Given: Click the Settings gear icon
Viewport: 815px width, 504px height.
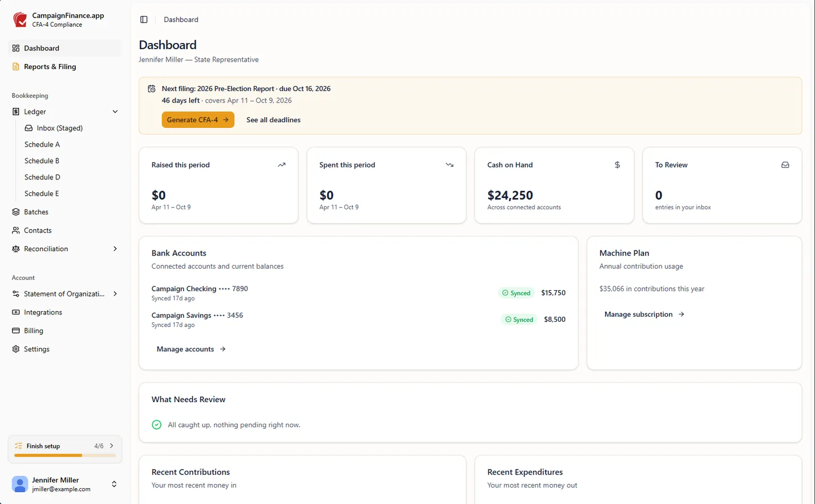Looking at the screenshot, I should point(16,349).
